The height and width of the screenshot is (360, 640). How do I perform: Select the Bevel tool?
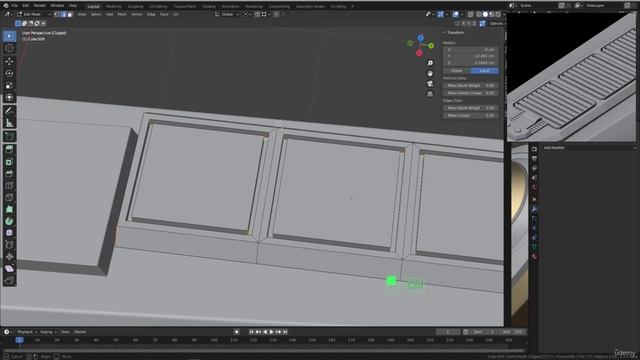(x=9, y=174)
